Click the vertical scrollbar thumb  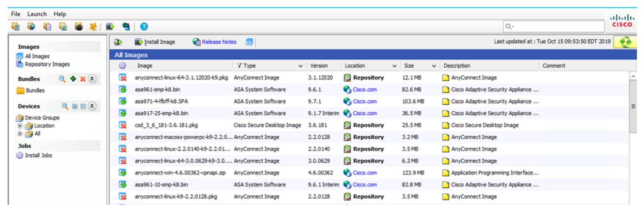(633, 106)
